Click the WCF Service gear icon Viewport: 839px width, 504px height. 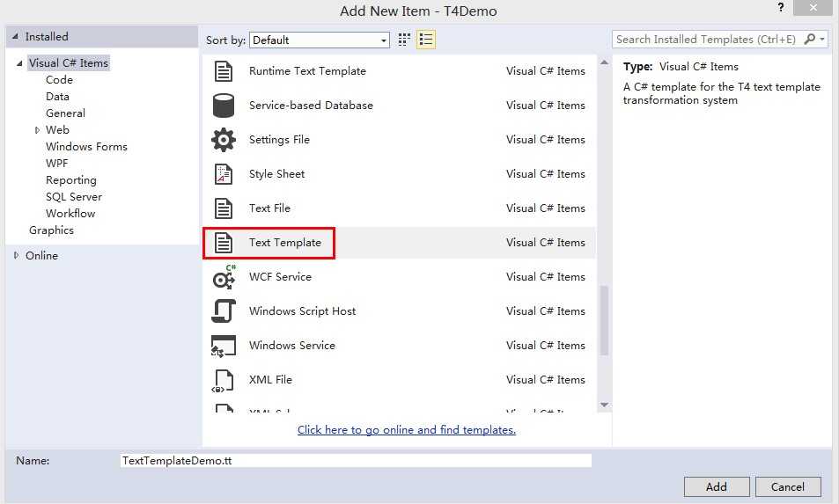[224, 277]
